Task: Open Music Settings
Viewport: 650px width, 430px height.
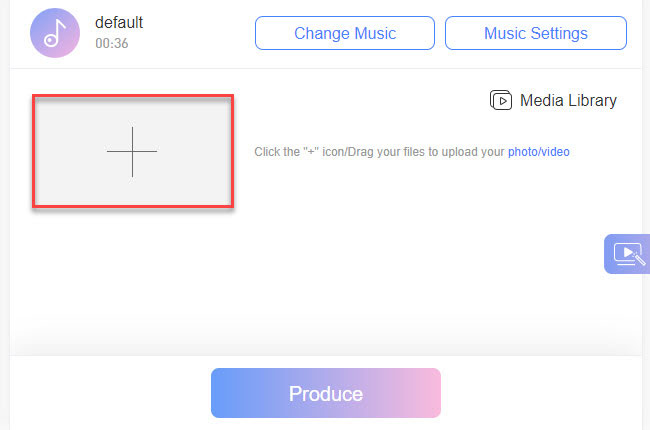Action: click(x=535, y=33)
